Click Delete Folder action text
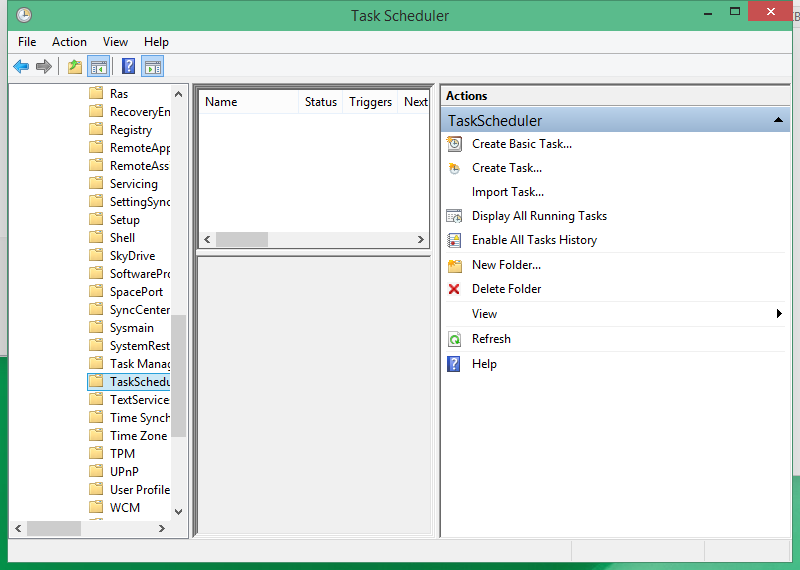This screenshot has height=570, width=800. [x=506, y=289]
